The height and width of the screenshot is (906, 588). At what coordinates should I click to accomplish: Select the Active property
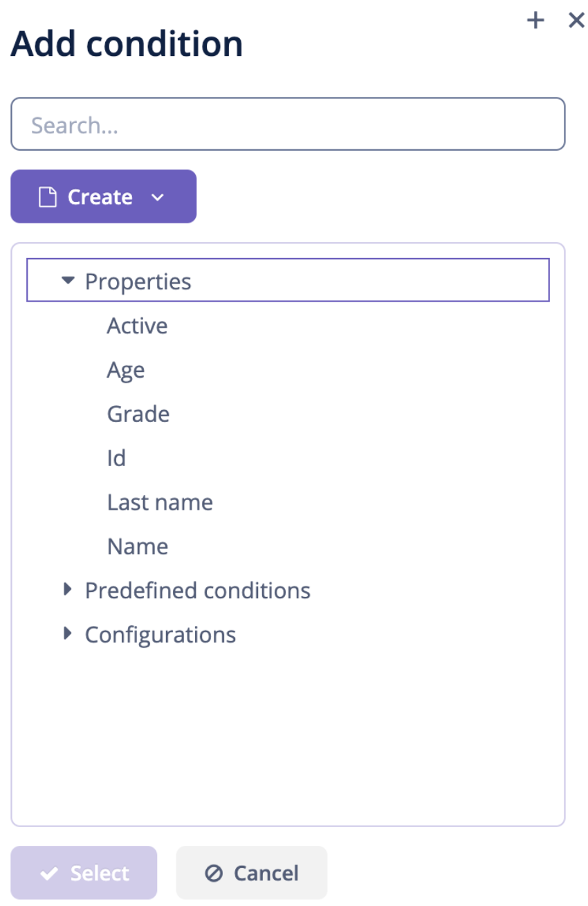[137, 325]
